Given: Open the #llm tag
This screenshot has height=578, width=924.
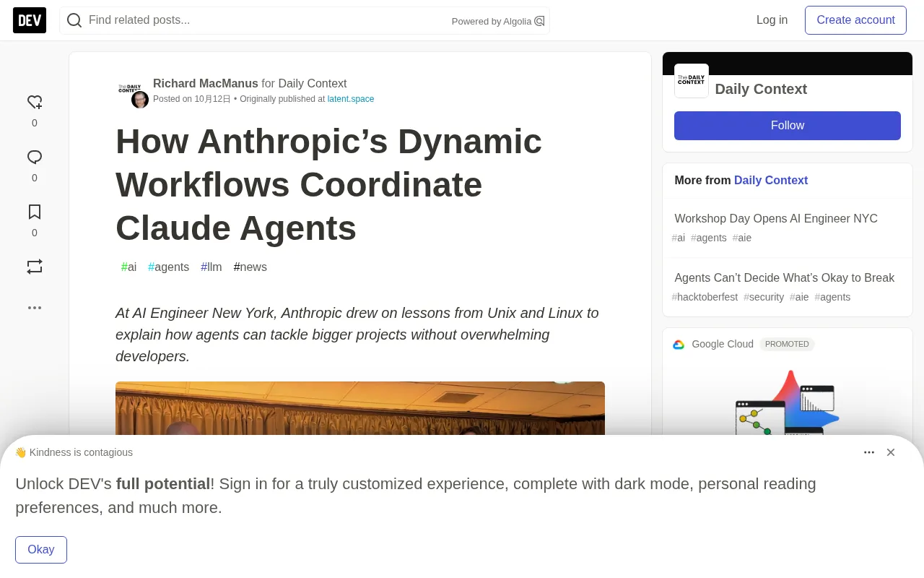Looking at the screenshot, I should 212,267.
